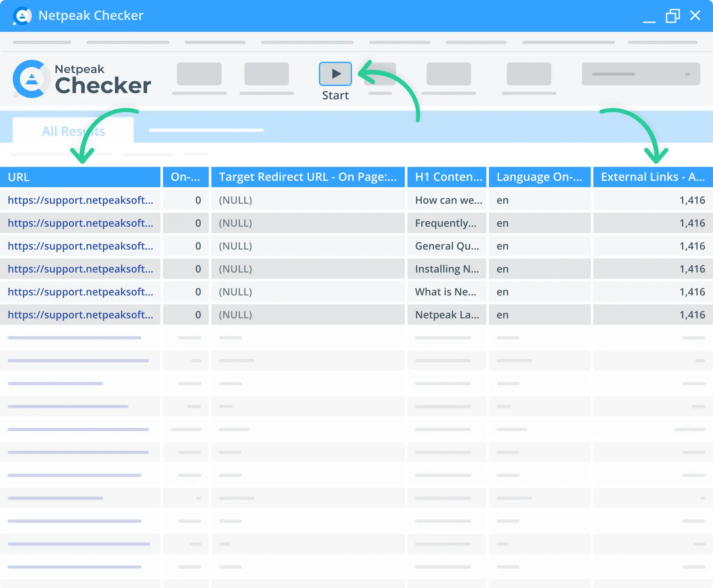Click the large Netpeak Checker logo
The height and width of the screenshot is (588, 713).
click(82, 79)
